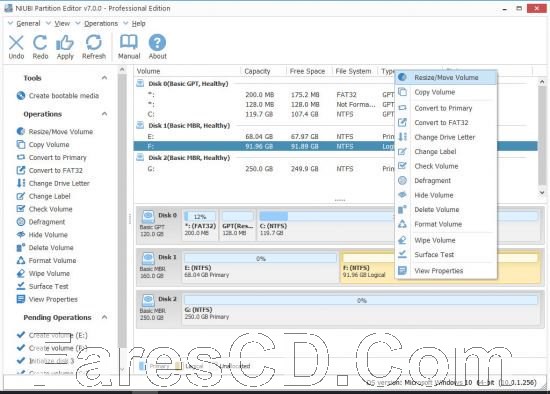Select Format Volume in sidebar

tap(46, 260)
